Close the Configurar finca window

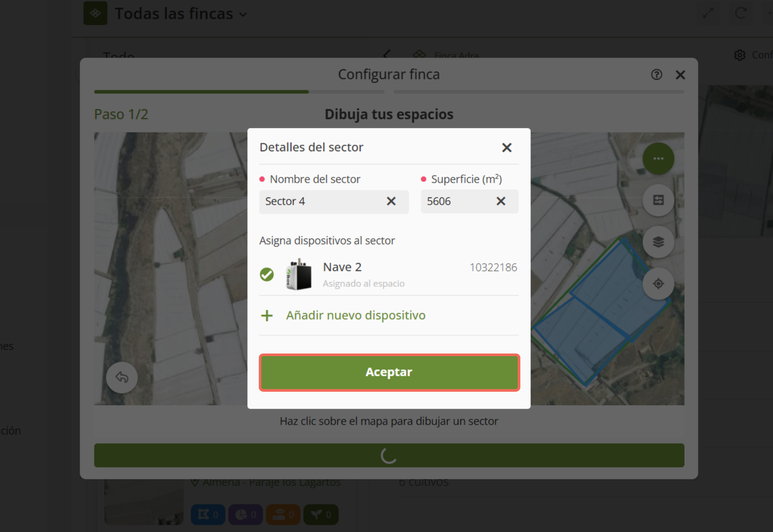tap(680, 75)
